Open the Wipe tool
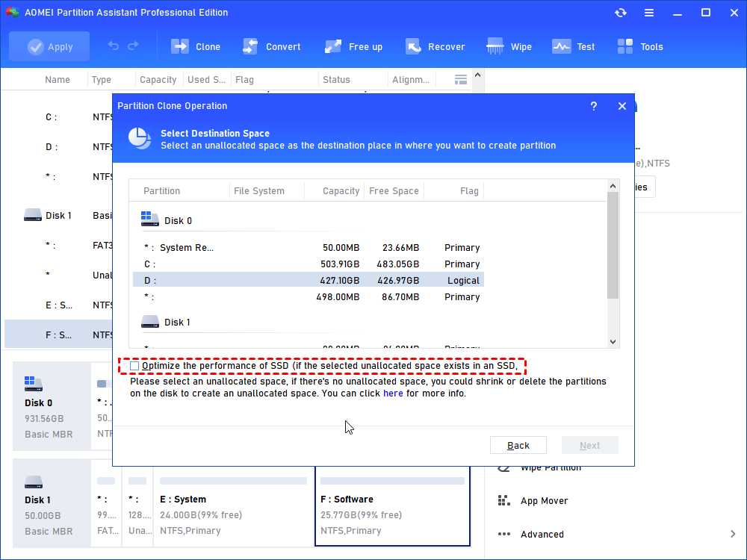 pyautogui.click(x=509, y=46)
